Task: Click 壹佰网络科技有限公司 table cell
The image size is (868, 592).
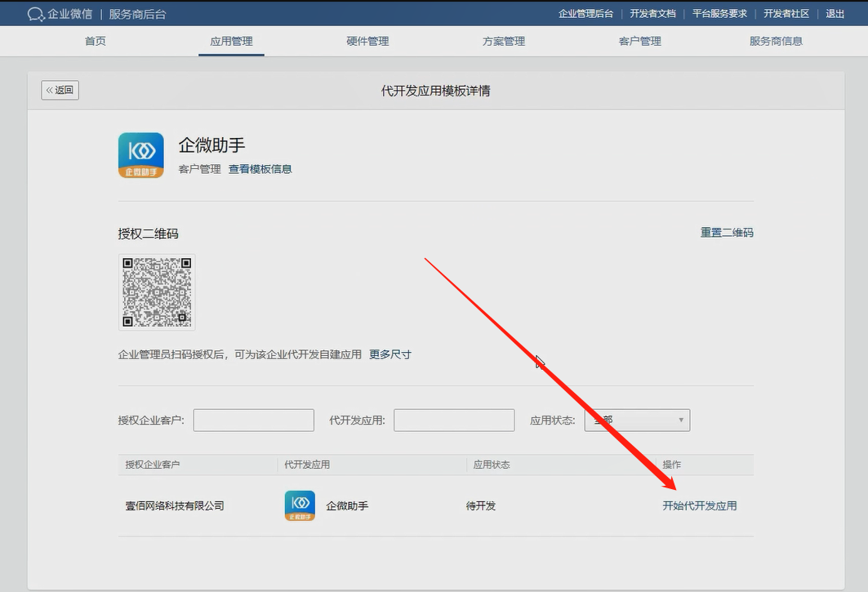Action: coord(175,505)
